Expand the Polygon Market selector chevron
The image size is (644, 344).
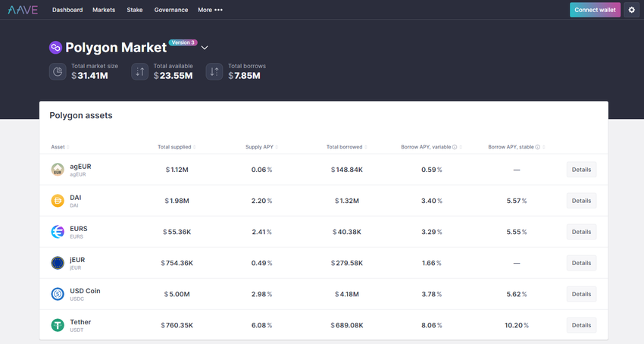coord(205,48)
